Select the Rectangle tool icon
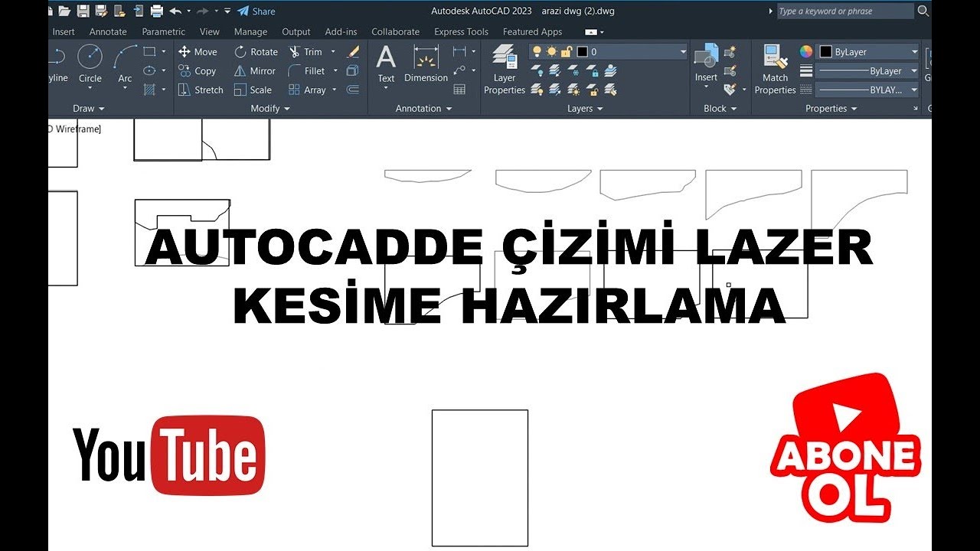 (149, 52)
